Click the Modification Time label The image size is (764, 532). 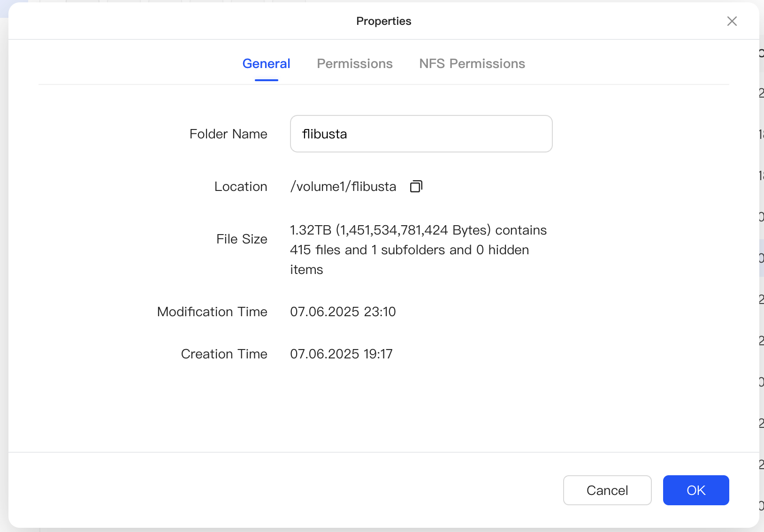pyautogui.click(x=212, y=312)
